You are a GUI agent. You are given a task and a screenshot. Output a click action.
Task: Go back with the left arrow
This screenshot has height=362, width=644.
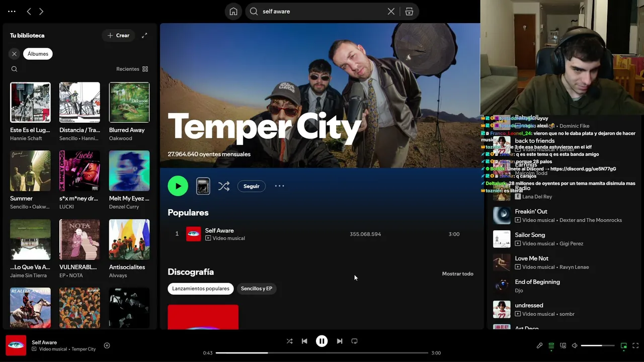coord(29,11)
